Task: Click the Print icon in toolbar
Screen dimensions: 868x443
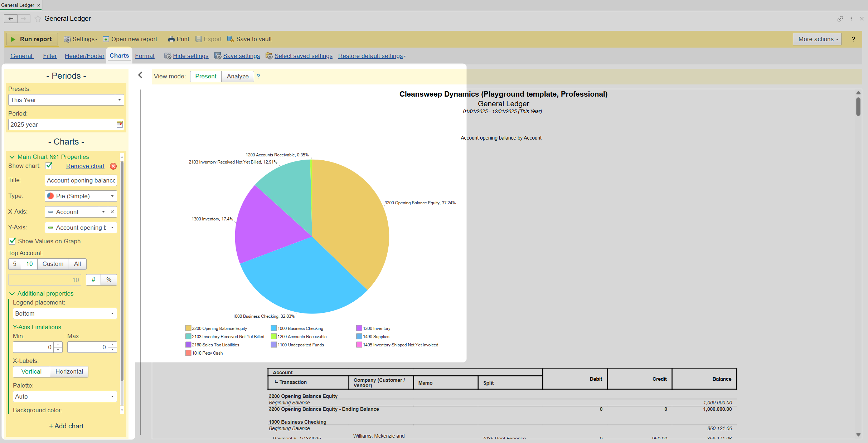Action: click(171, 39)
